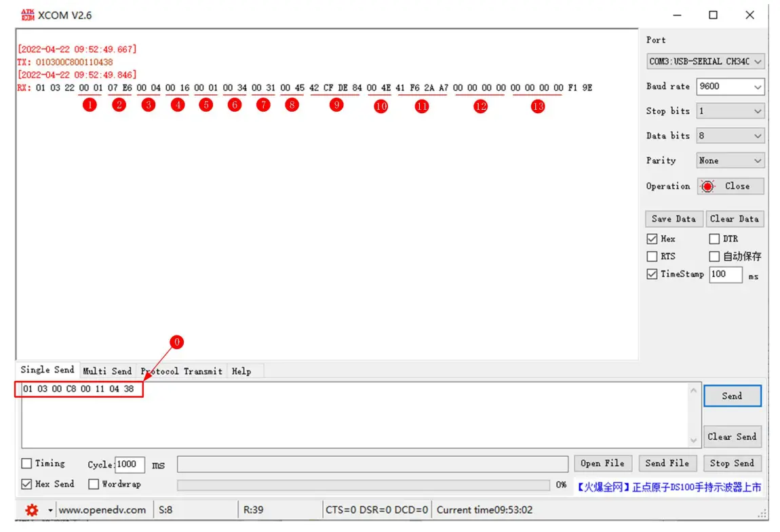Switch to the Multi Send tab
This screenshot has height=532, width=780.
tap(107, 371)
